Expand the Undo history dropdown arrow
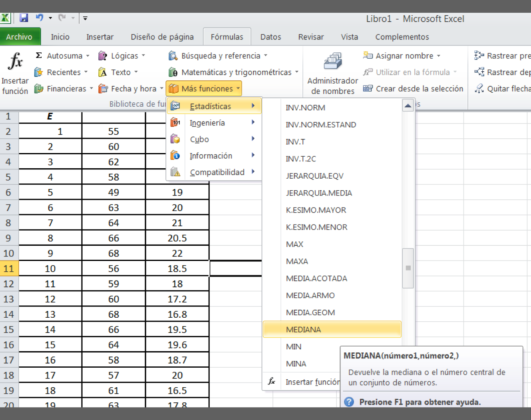531x420 pixels. click(x=50, y=18)
